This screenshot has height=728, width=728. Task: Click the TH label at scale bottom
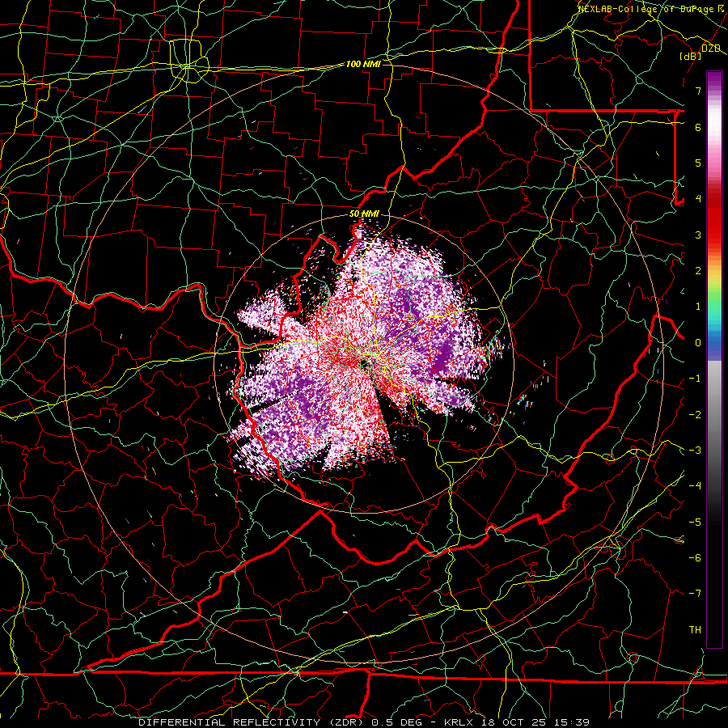tap(695, 630)
